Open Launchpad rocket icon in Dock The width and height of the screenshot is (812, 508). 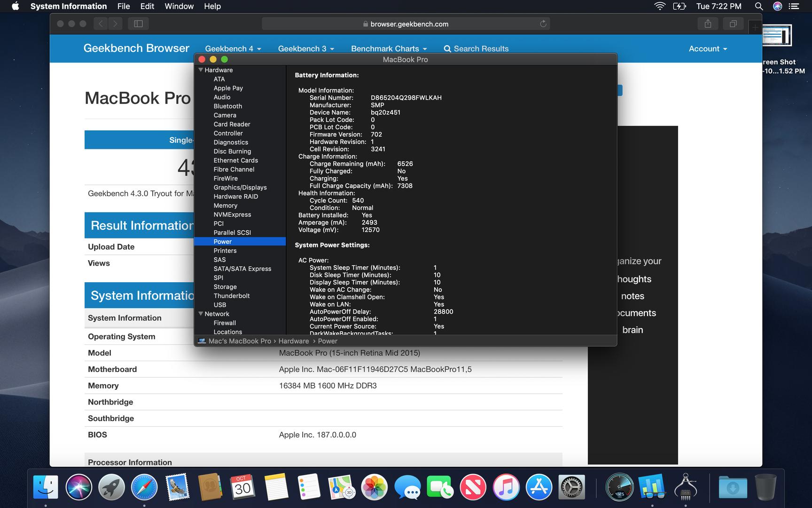tap(111, 487)
